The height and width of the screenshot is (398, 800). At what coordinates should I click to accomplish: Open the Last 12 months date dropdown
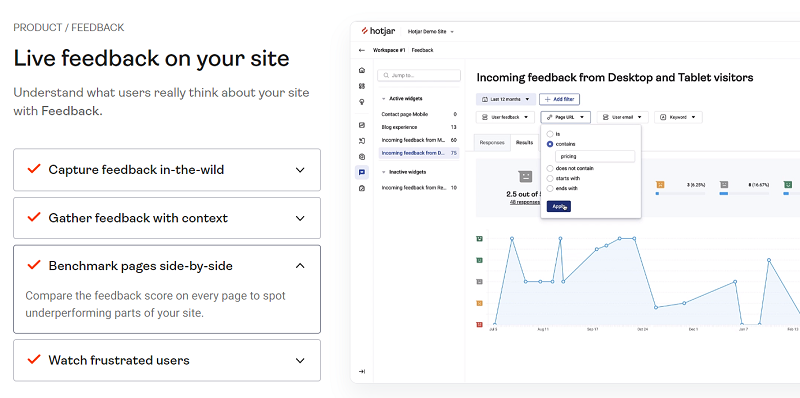pyautogui.click(x=506, y=100)
